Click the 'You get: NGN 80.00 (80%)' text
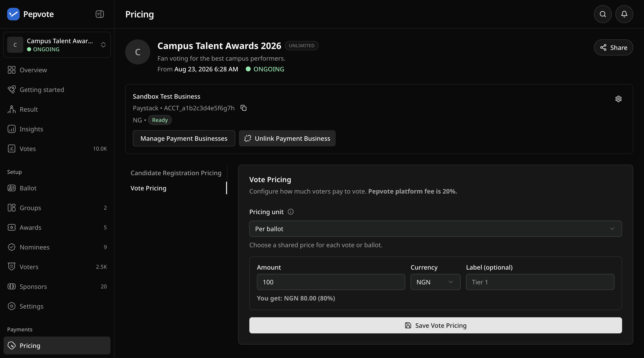The width and height of the screenshot is (644, 358). [x=296, y=298]
